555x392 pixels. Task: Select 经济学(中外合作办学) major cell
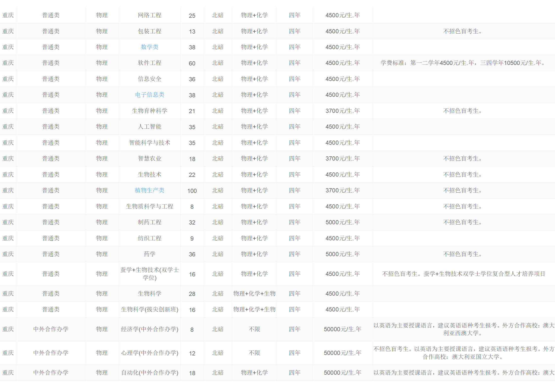[150, 329]
